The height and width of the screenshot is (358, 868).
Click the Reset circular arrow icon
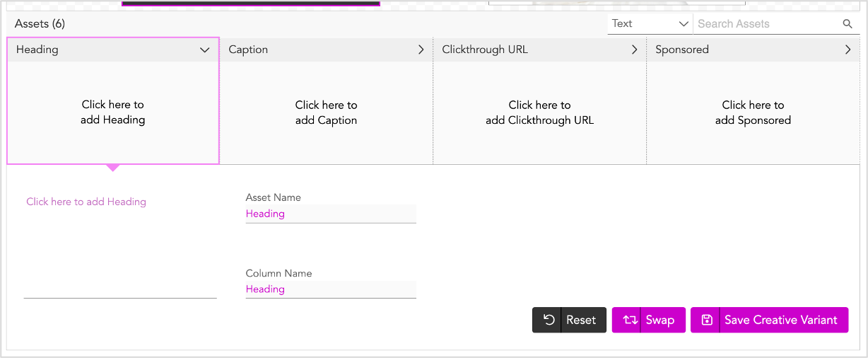click(549, 320)
